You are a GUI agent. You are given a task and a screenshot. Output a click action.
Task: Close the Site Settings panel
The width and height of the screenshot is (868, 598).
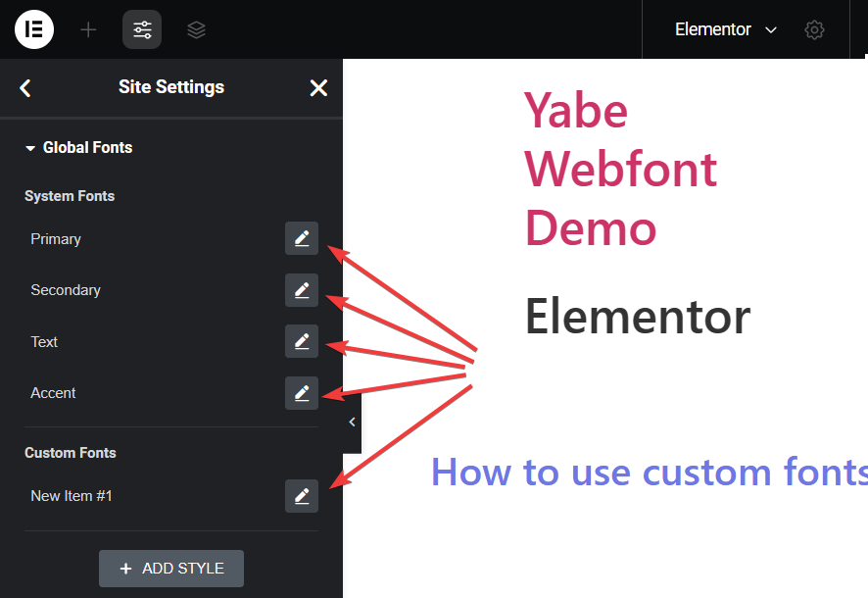pos(318,87)
